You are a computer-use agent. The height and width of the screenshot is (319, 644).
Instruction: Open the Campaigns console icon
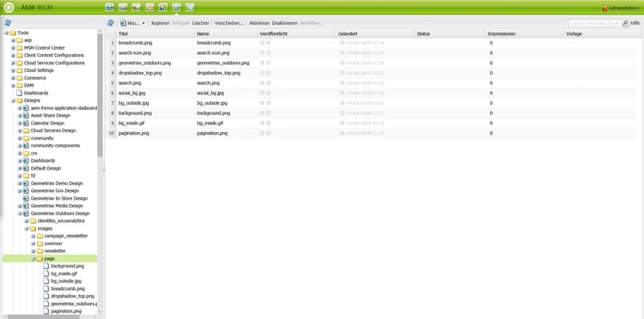point(136,7)
